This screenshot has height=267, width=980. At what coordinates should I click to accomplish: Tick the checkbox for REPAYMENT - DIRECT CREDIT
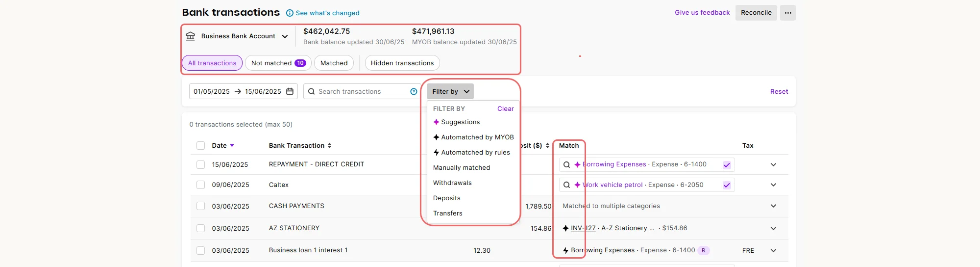pyautogui.click(x=200, y=165)
